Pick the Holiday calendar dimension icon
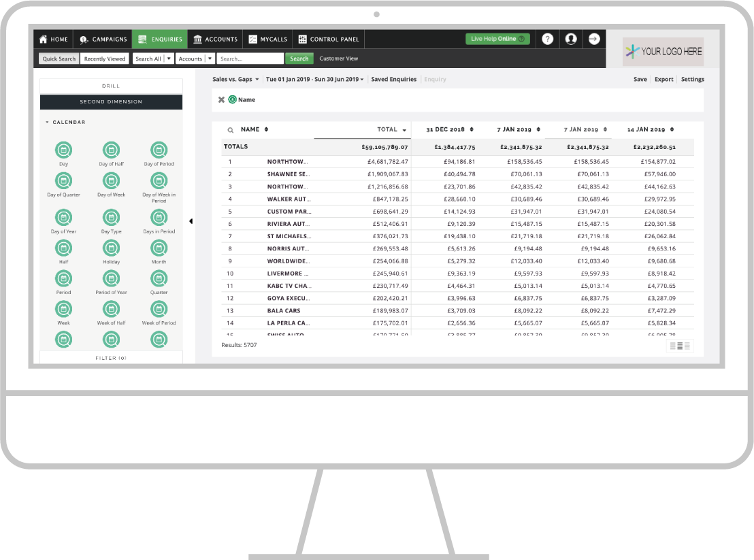 click(x=111, y=248)
